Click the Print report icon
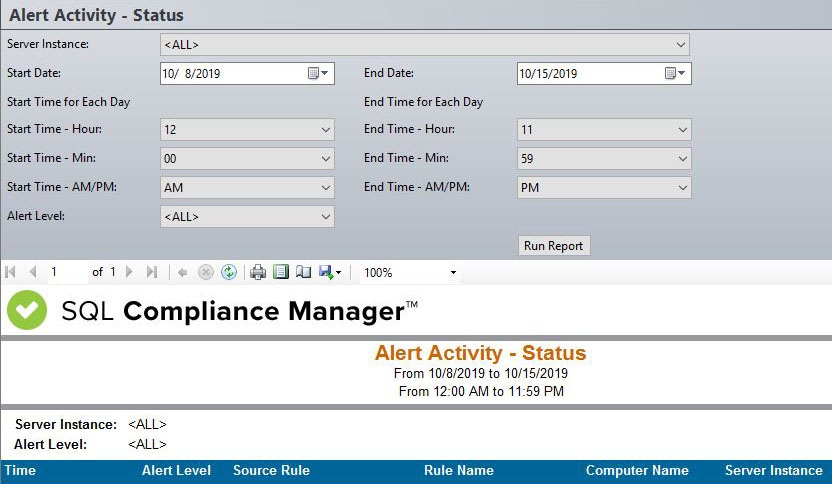The height and width of the screenshot is (484, 832). 258,272
